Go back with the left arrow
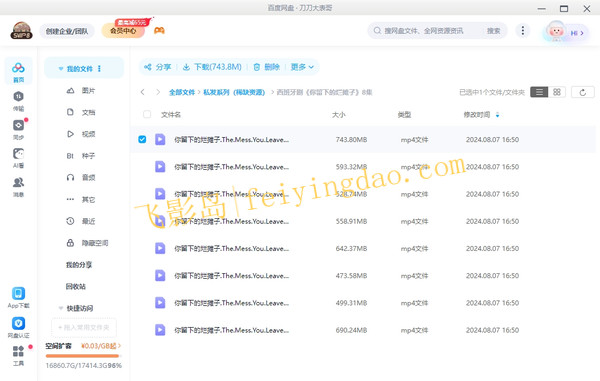600x381 pixels. tap(142, 92)
